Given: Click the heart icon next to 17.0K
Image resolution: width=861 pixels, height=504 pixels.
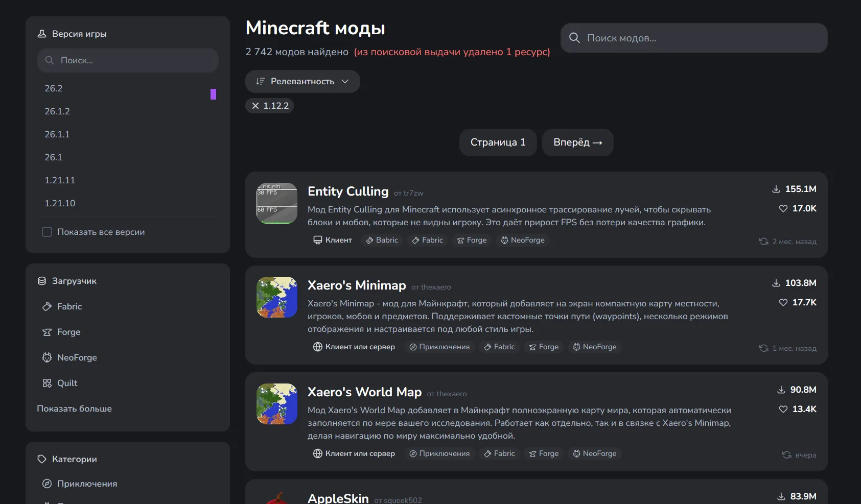Looking at the screenshot, I should (783, 208).
